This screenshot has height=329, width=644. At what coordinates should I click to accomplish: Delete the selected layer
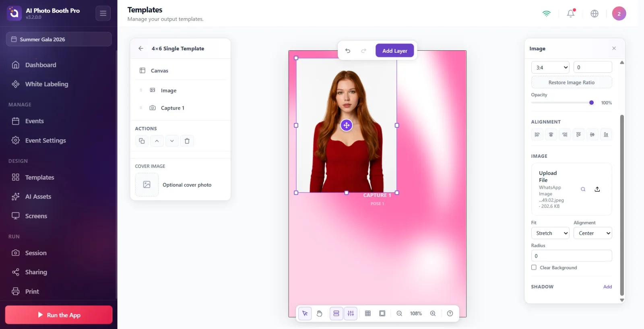(x=187, y=141)
